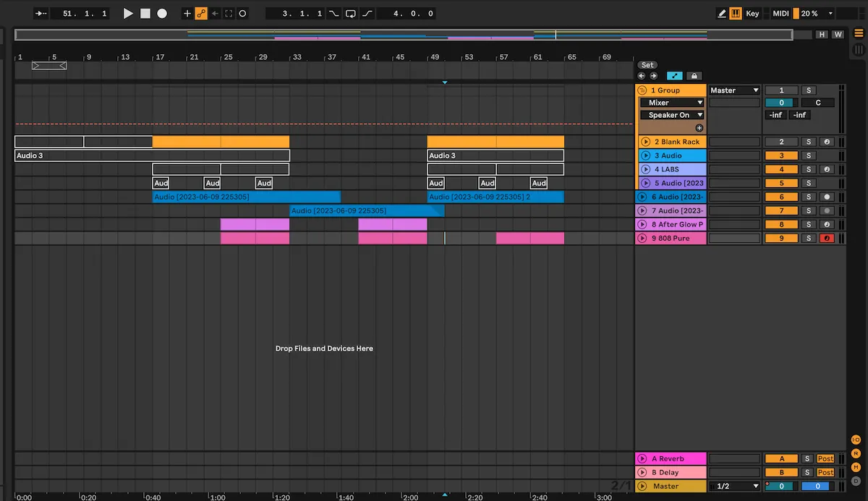Toggle the Automation Arm button
Viewport: 868px width, 501px height.
tap(201, 13)
